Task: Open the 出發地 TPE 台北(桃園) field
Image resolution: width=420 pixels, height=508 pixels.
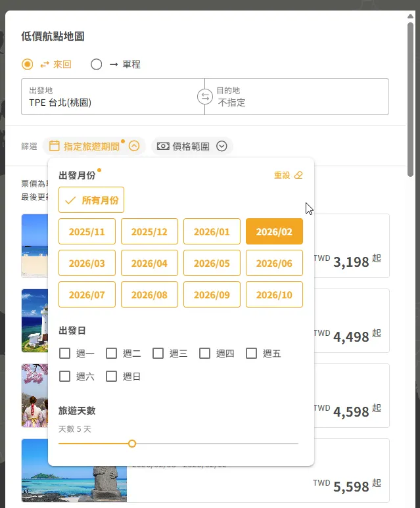Action: pyautogui.click(x=113, y=97)
